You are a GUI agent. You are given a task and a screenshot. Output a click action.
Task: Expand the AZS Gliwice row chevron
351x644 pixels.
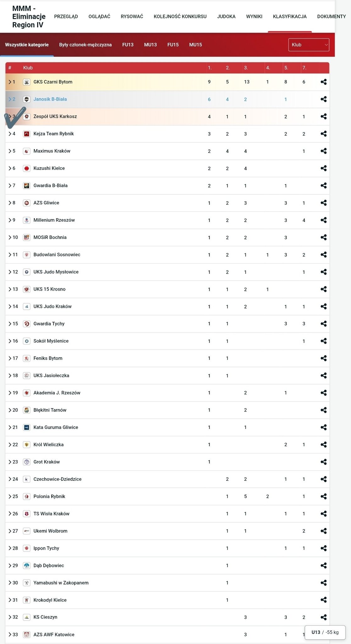coord(10,203)
